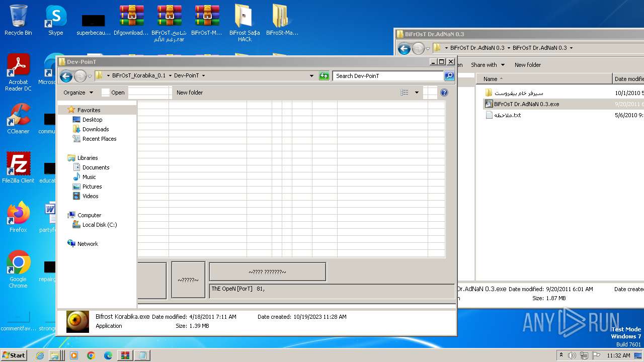The image size is (644, 362).
Task: Change view using the view icon
Action: point(405,93)
